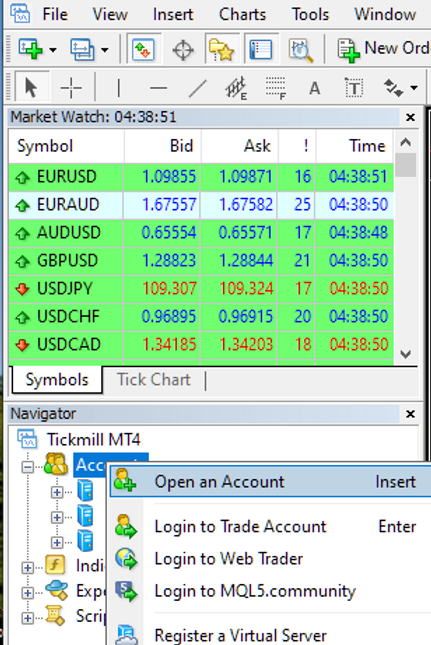Select Tickmill MT4 root in Navigator
Image resolution: width=431 pixels, height=645 pixels.
93,440
